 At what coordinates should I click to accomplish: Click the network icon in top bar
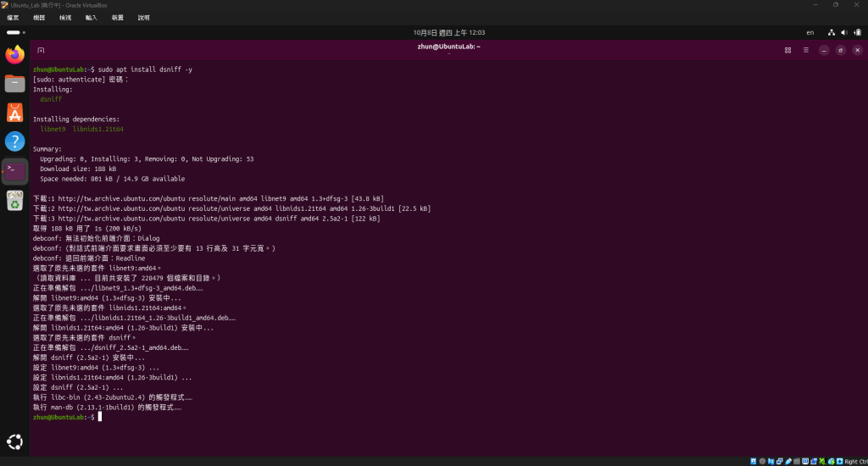coord(832,33)
